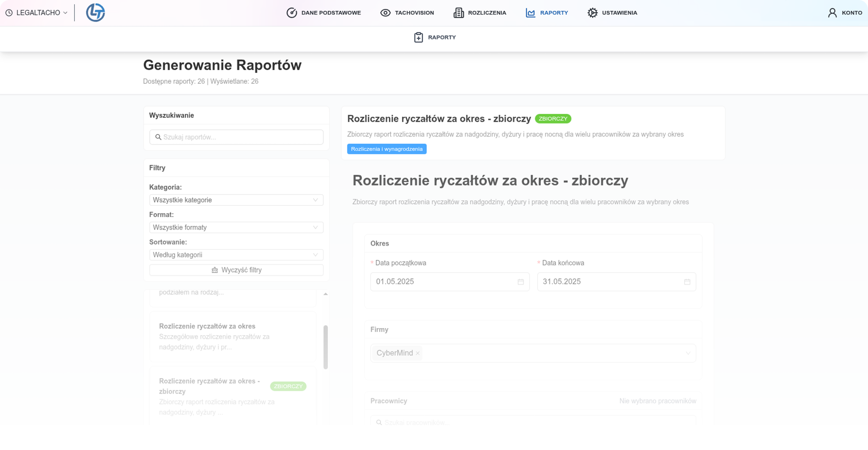Click the Tachovision eye icon
This screenshot has height=450, width=868.
tap(385, 13)
